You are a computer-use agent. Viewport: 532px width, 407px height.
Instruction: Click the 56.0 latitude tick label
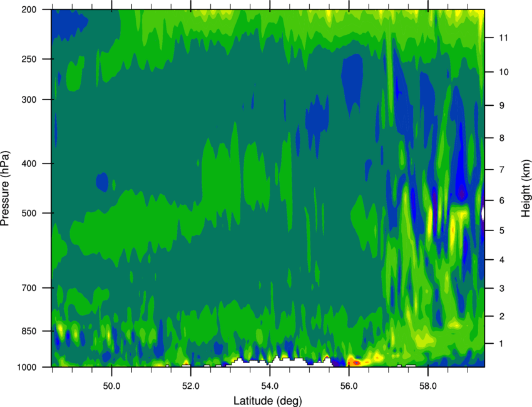349,386
